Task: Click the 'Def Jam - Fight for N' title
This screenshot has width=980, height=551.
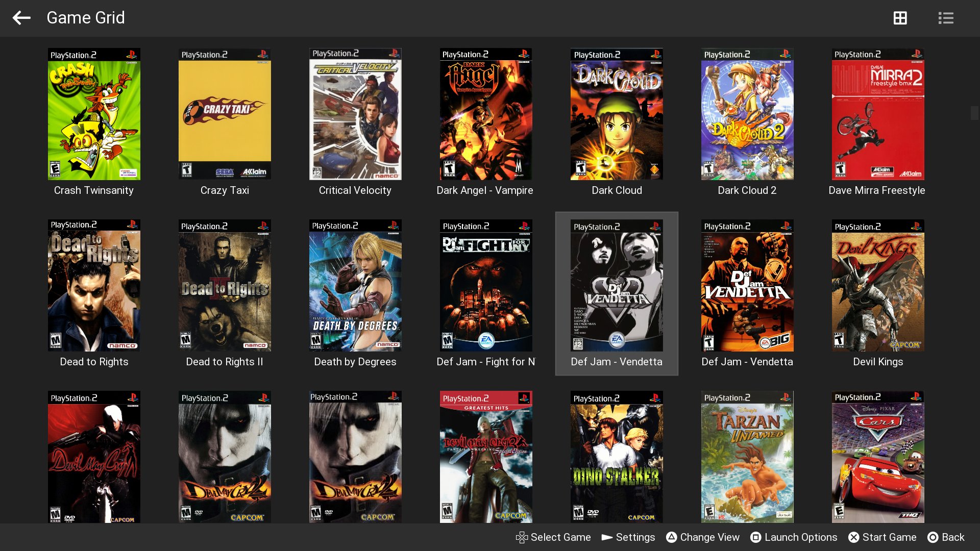Action: click(x=486, y=362)
